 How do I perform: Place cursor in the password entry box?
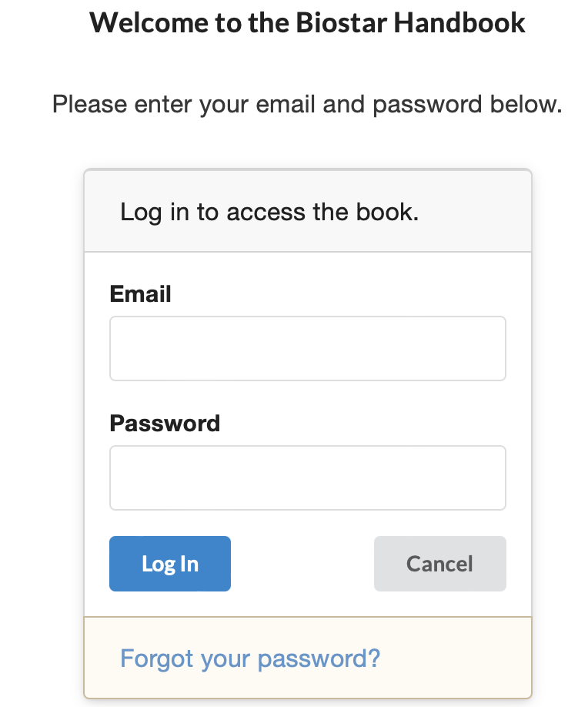click(307, 477)
